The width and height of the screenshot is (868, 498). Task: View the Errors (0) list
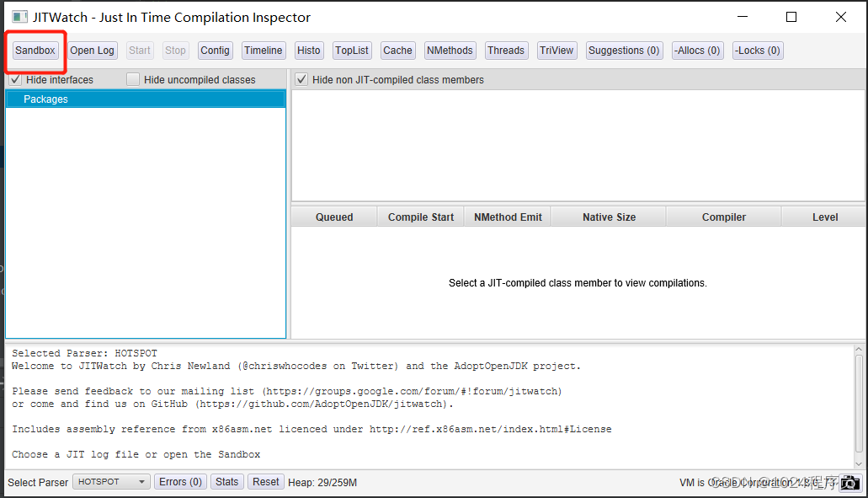(180, 482)
